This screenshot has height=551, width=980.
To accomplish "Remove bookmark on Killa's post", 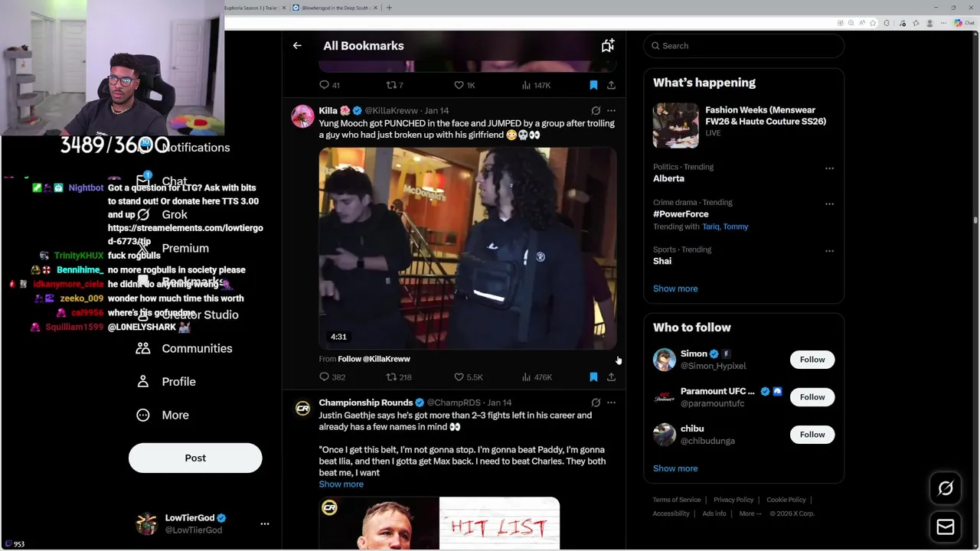I will click(593, 377).
